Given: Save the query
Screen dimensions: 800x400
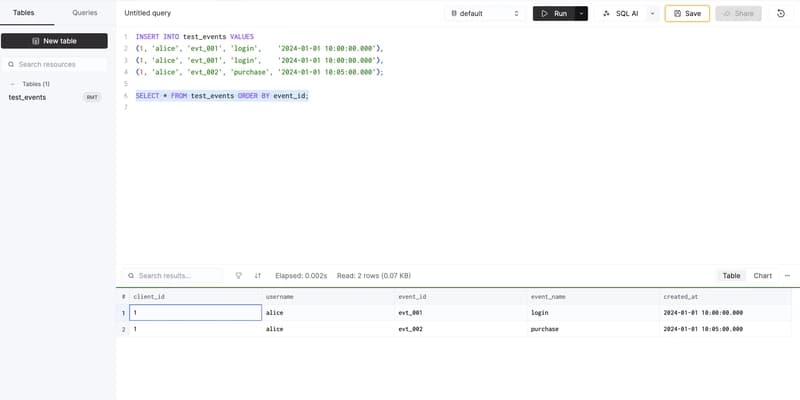Looking at the screenshot, I should pyautogui.click(x=687, y=14).
